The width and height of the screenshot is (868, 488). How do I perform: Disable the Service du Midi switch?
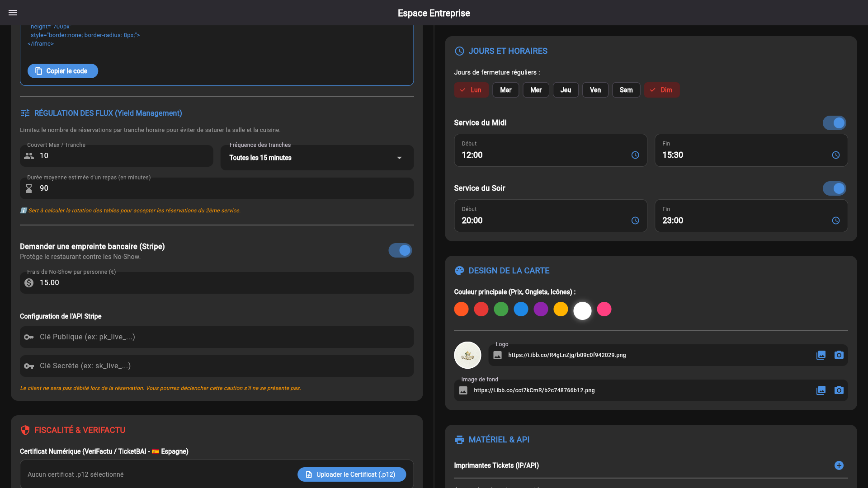[x=835, y=123]
